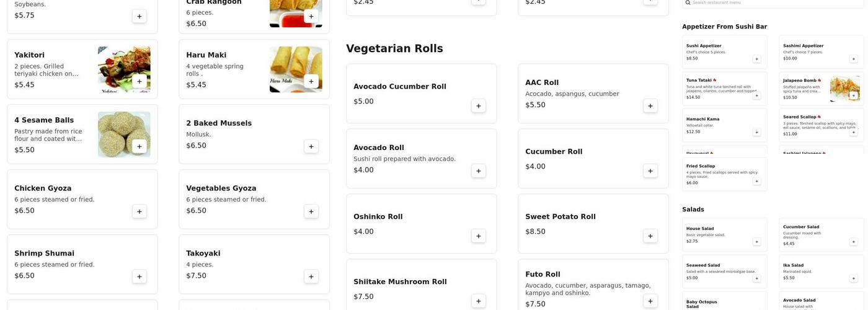Add Haru Maki to cart

tap(311, 81)
